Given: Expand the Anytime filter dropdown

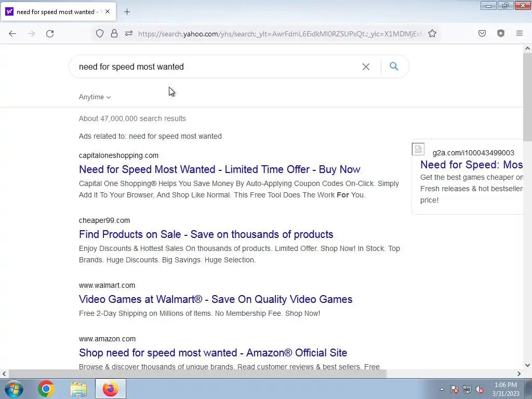Looking at the screenshot, I should 95,97.
